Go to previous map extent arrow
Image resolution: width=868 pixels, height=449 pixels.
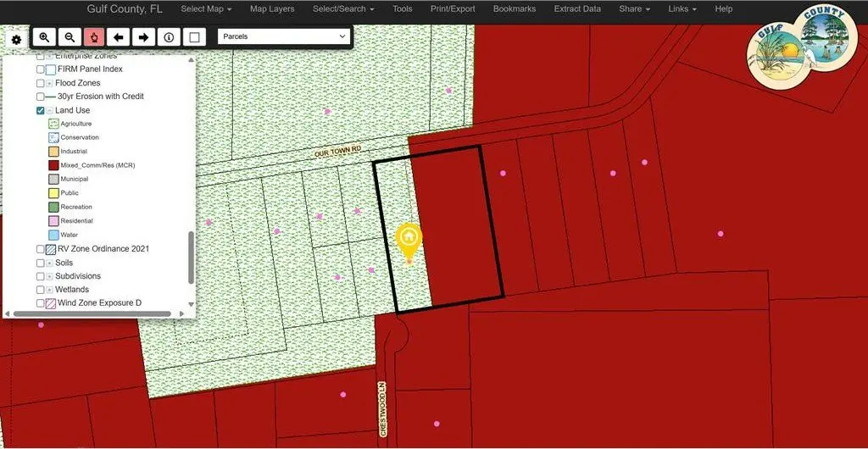(x=119, y=37)
